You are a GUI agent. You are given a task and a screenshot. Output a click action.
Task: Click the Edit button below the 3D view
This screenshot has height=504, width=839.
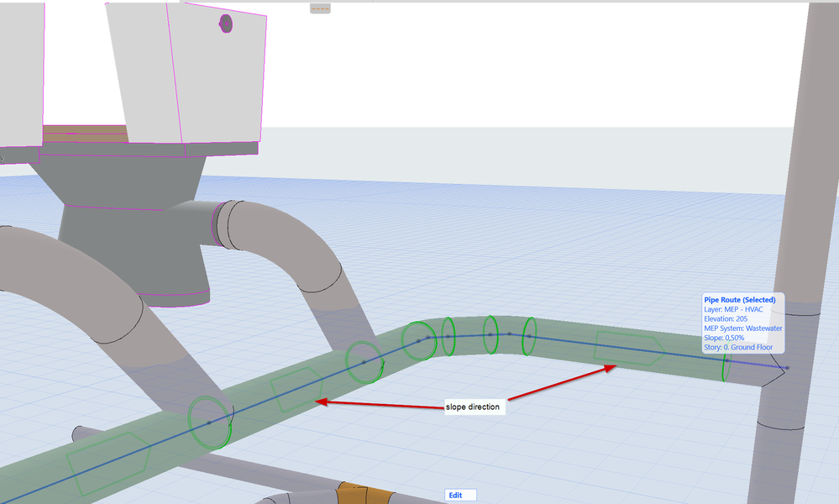pyautogui.click(x=460, y=496)
